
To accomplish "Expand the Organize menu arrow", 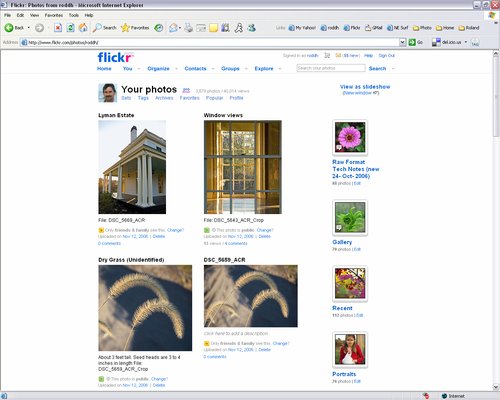I will [x=176, y=69].
